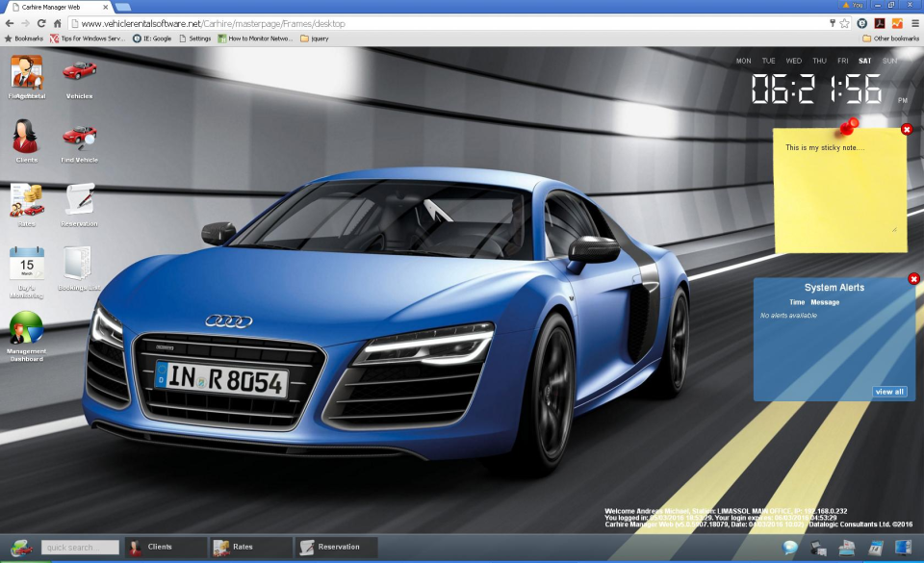Viewport: 924px width, 563px height.
Task: Open the Clients desktop icon
Action: (26, 141)
